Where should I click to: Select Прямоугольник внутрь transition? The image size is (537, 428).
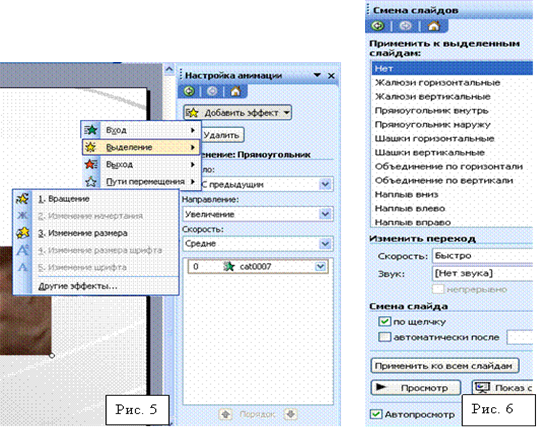[452, 111]
